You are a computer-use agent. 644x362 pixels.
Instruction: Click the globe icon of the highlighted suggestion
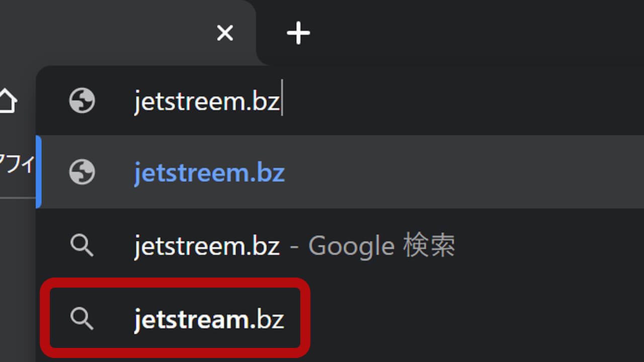82,172
